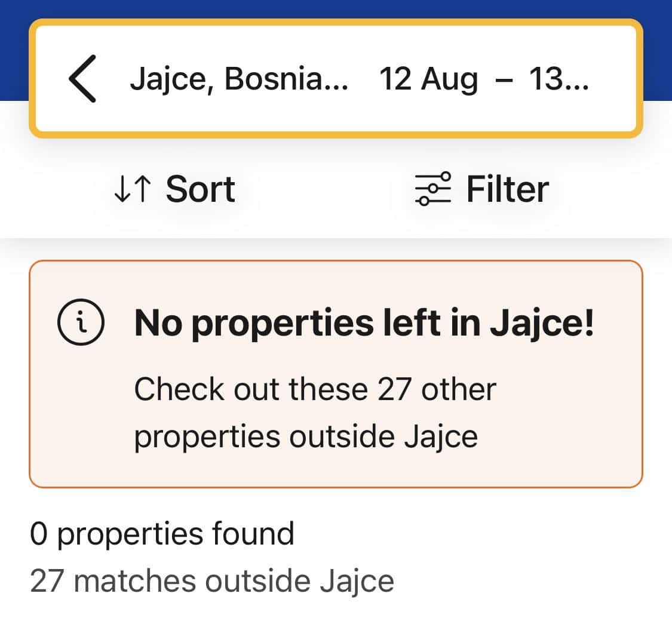Tap the word "Jajce!" in alert heading
Viewport: 672px width, 621px height.
[x=542, y=323]
